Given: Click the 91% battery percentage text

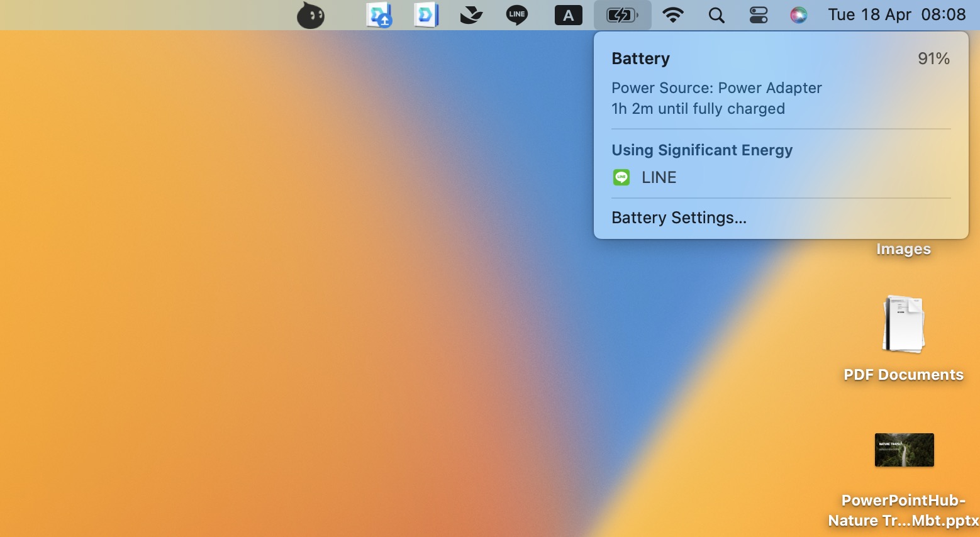Looking at the screenshot, I should 933,59.
